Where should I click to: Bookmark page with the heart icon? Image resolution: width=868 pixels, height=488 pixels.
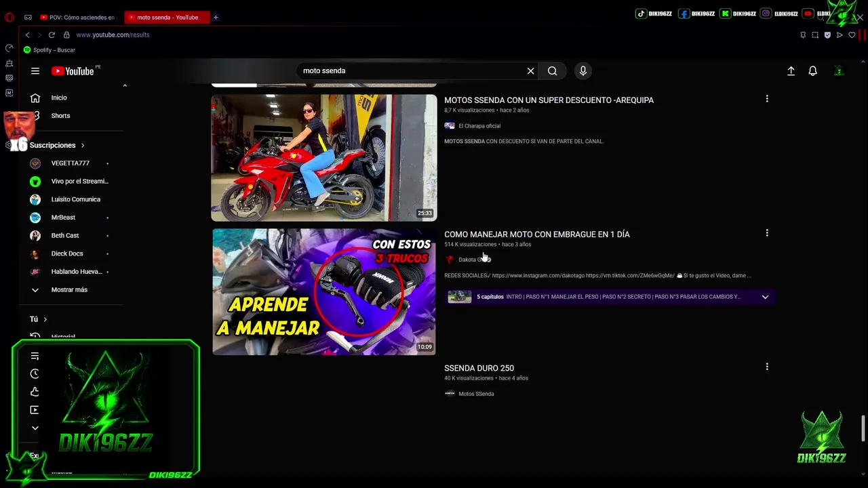click(x=852, y=35)
